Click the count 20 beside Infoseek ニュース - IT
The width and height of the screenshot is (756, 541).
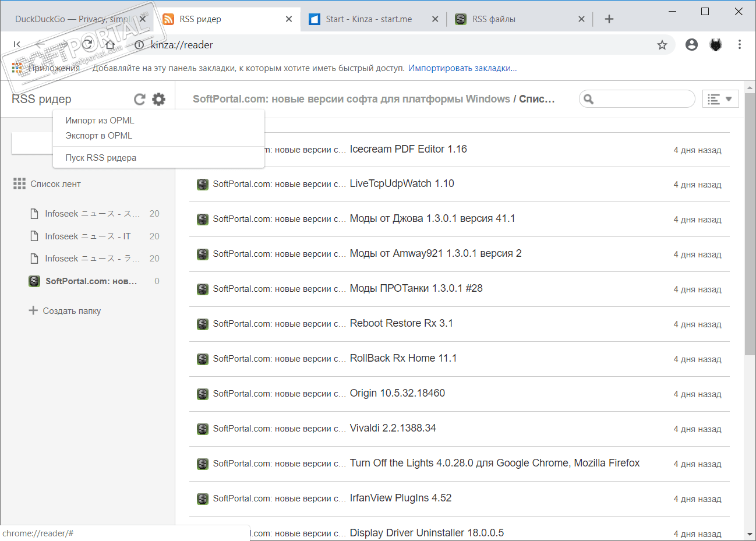pos(154,236)
